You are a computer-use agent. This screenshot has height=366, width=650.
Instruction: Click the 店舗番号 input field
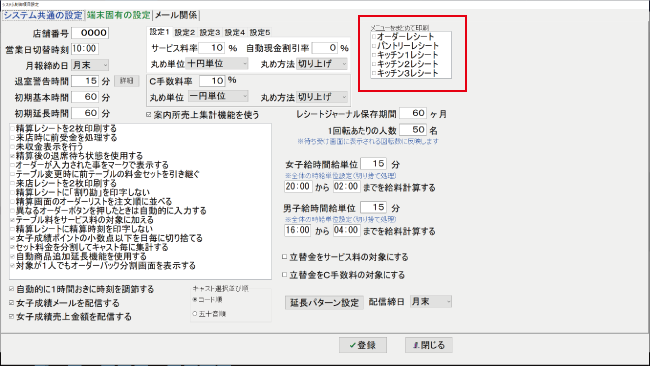[x=90, y=33]
